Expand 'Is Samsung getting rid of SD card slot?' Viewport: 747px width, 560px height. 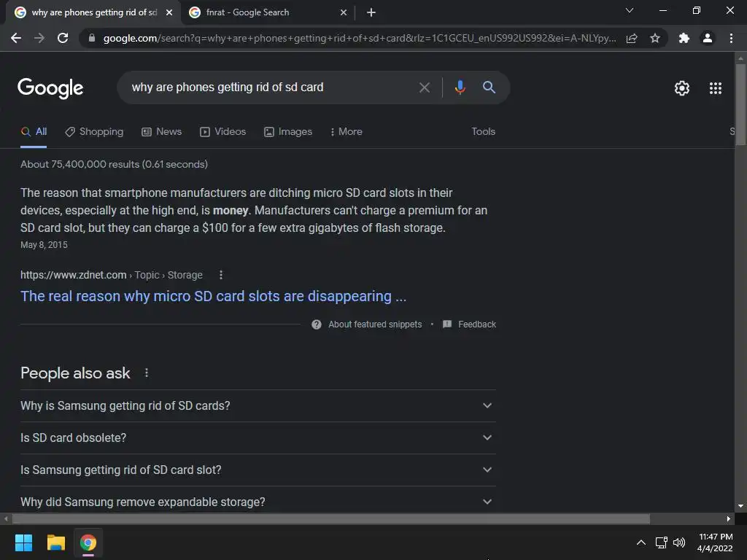[x=258, y=470]
